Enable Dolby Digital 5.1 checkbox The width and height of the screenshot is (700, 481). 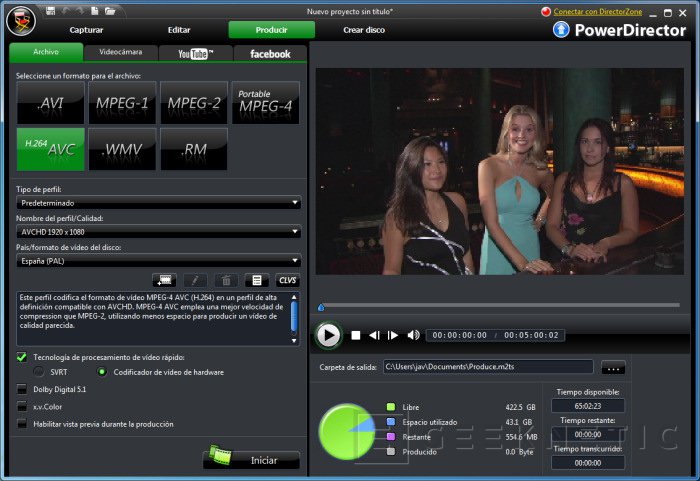21,389
